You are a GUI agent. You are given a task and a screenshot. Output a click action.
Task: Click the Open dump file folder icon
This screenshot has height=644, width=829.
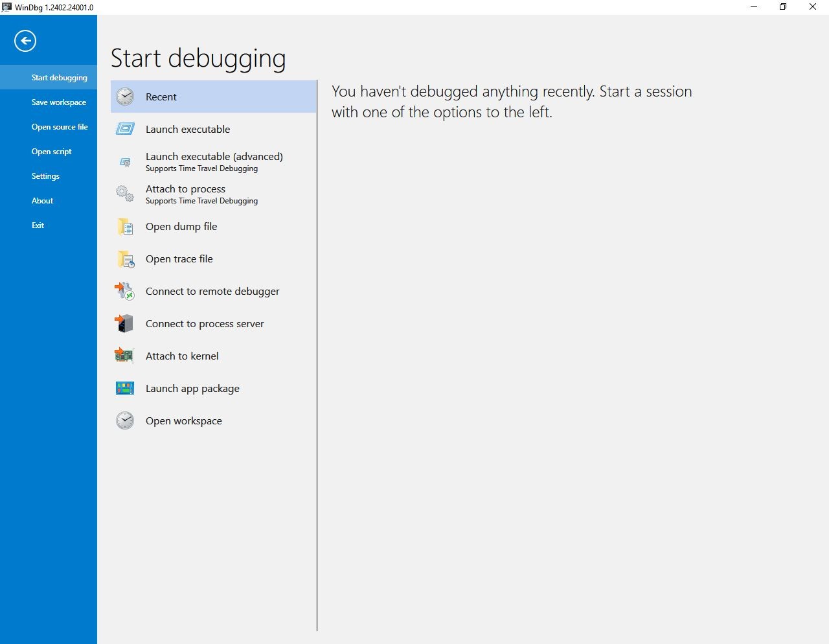[x=125, y=226]
